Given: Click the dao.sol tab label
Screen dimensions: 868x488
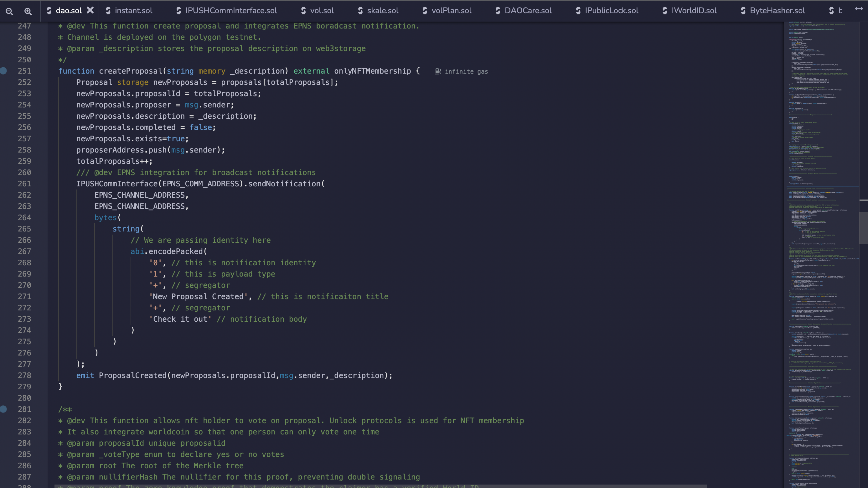Looking at the screenshot, I should pos(69,10).
